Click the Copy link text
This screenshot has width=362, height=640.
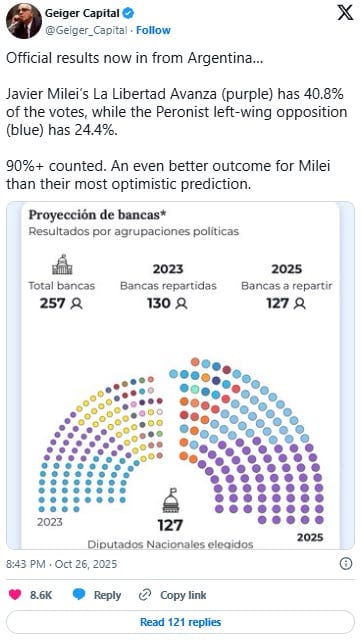[x=183, y=595]
